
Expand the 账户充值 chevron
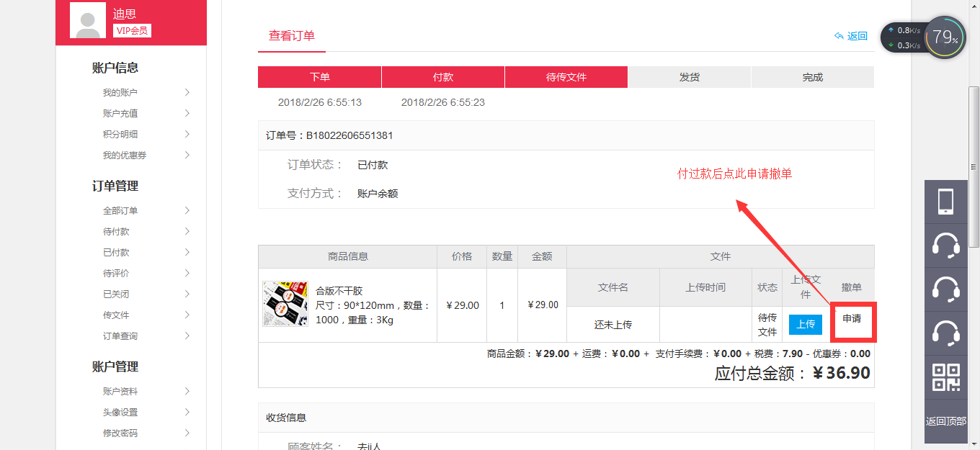click(x=187, y=113)
